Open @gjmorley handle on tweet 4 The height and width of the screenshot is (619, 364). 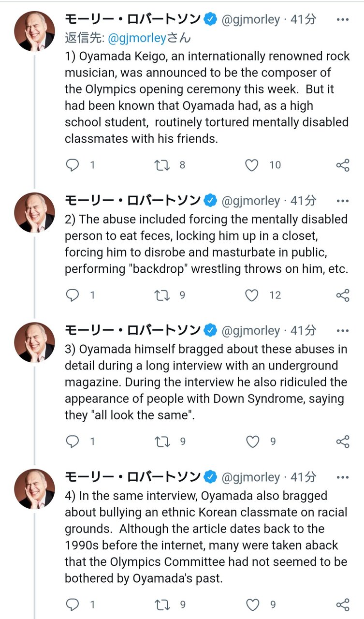pyautogui.click(x=250, y=477)
